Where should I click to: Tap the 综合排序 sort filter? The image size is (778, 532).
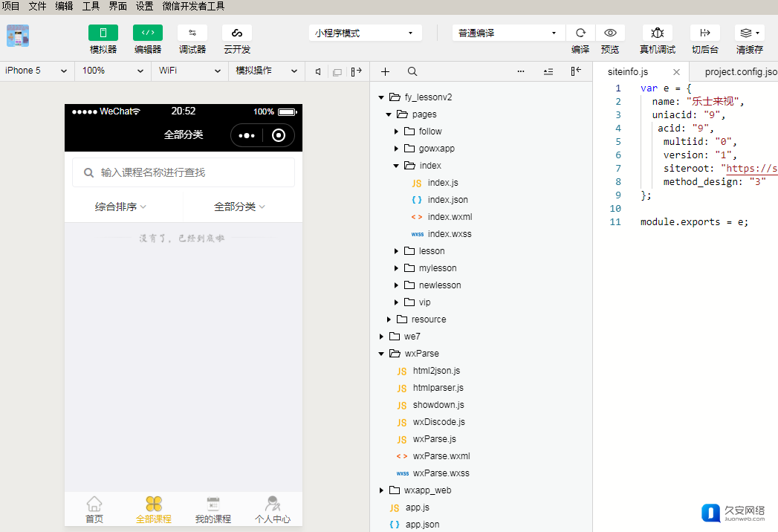click(x=120, y=207)
